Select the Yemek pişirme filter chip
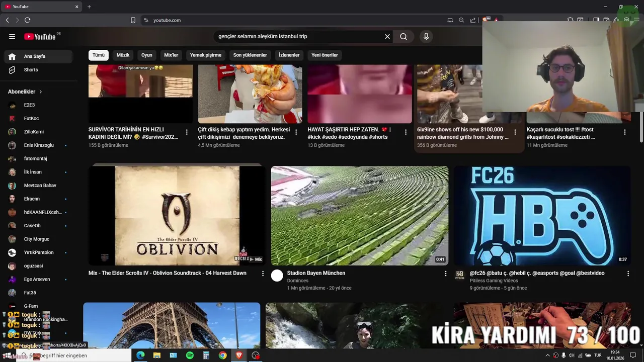The image size is (644, 362). pos(206,55)
